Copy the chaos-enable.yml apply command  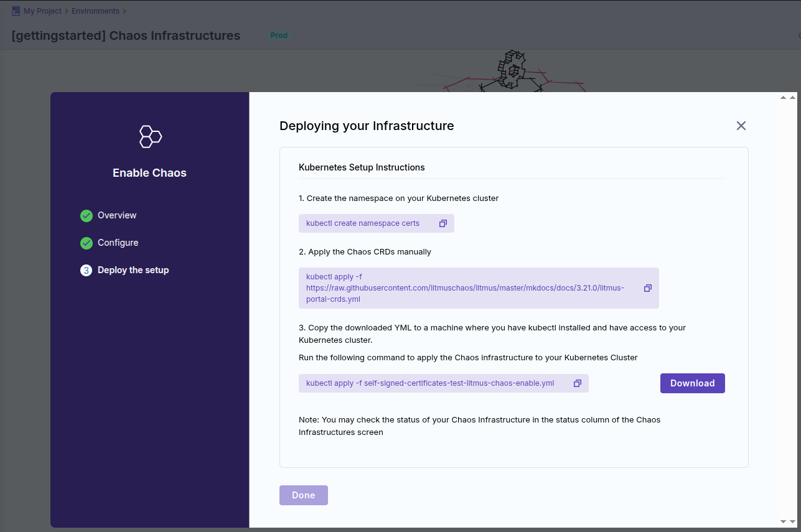coord(578,383)
